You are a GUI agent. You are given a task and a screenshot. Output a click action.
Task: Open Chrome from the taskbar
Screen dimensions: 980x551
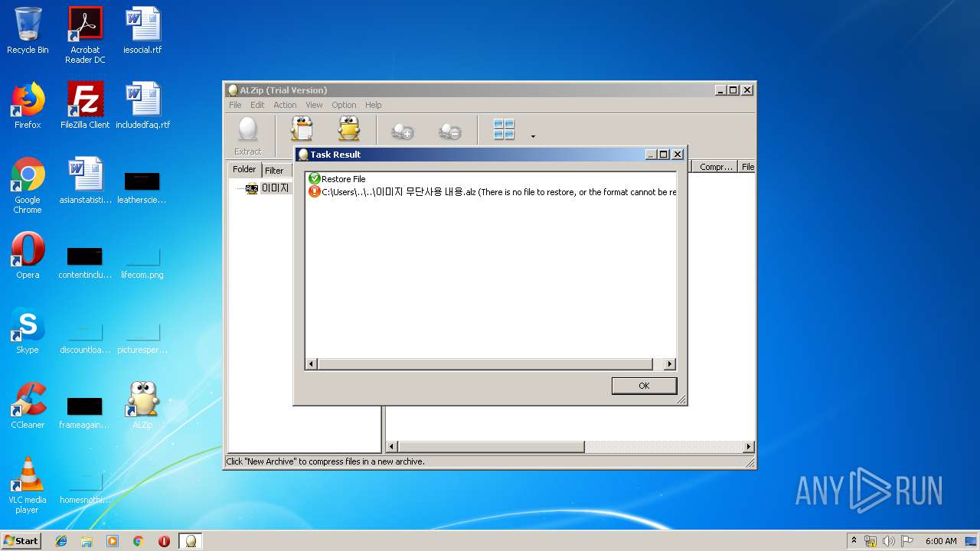[x=139, y=541]
